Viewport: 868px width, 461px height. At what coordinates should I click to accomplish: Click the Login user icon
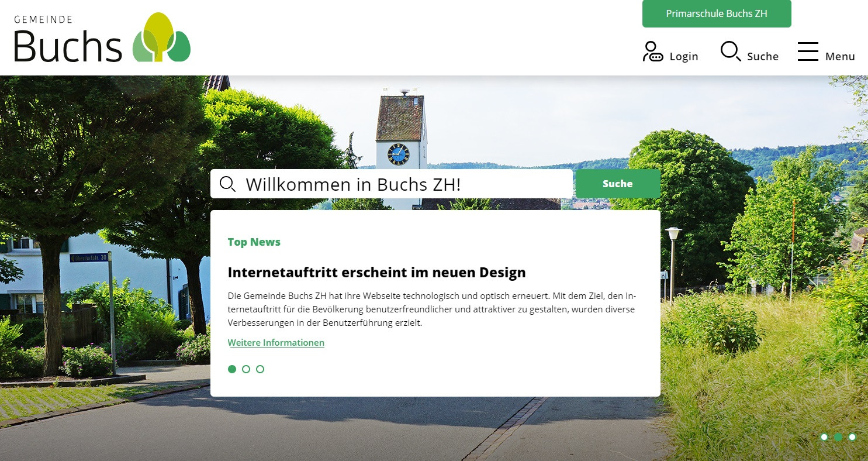click(x=652, y=51)
